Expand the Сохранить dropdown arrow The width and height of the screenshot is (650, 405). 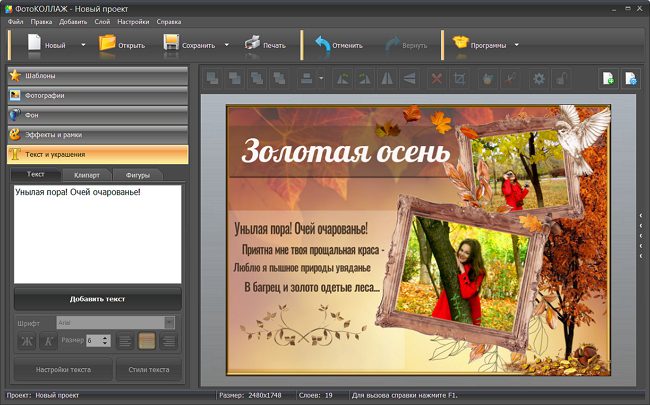coord(227,45)
